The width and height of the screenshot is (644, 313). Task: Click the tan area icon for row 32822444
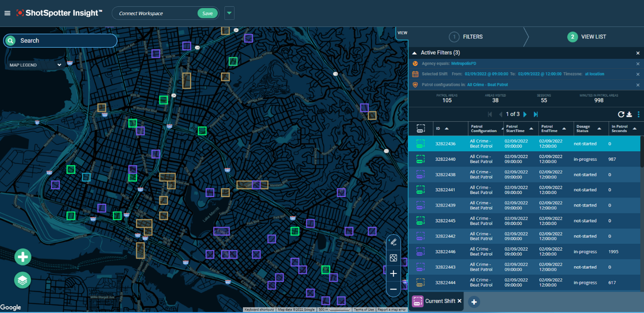pos(420,282)
